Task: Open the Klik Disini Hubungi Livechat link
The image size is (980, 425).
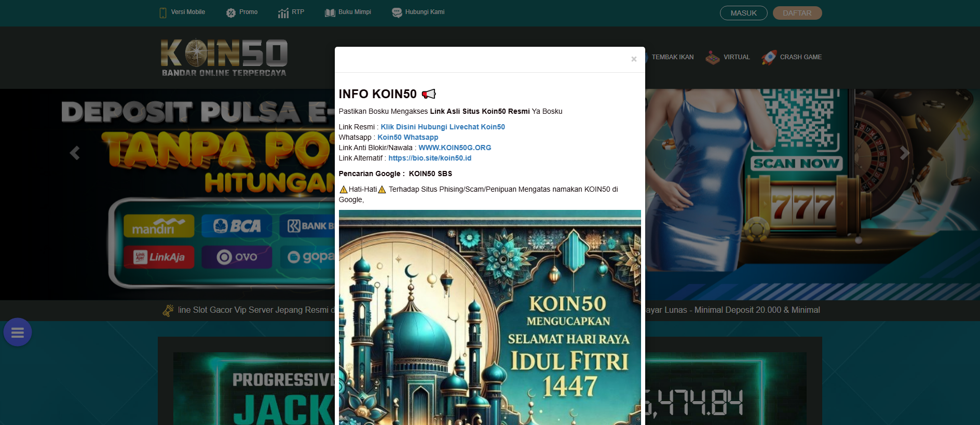Action: [x=443, y=127]
